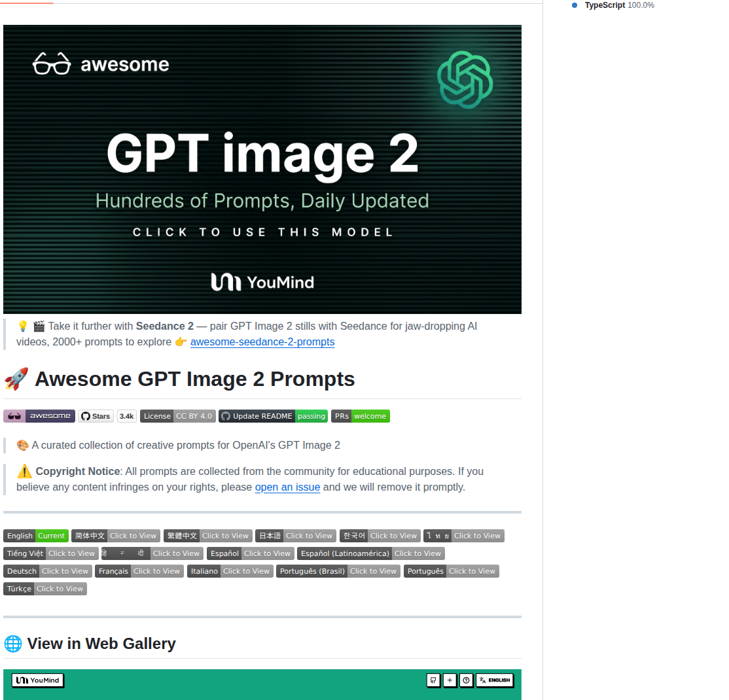View README in Türkçe

(44, 589)
